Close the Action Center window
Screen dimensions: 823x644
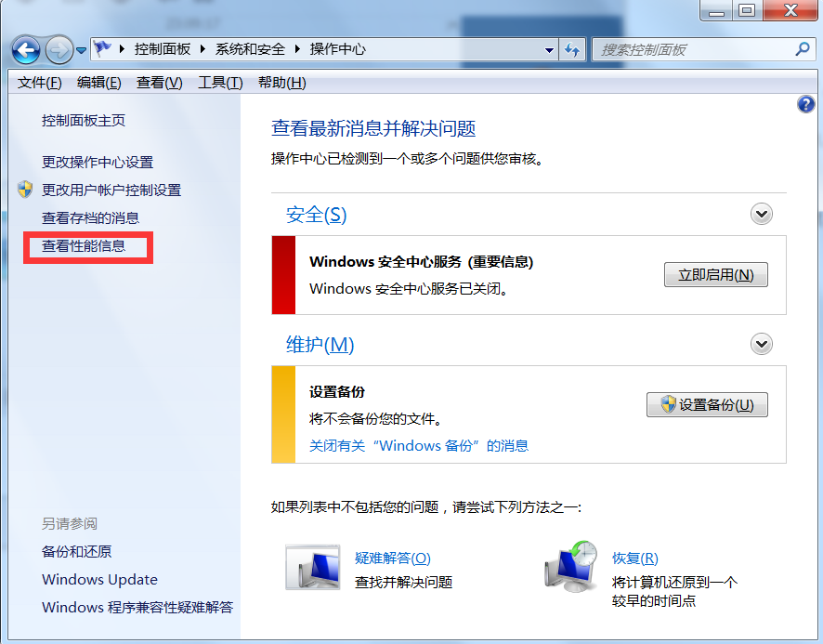(790, 10)
